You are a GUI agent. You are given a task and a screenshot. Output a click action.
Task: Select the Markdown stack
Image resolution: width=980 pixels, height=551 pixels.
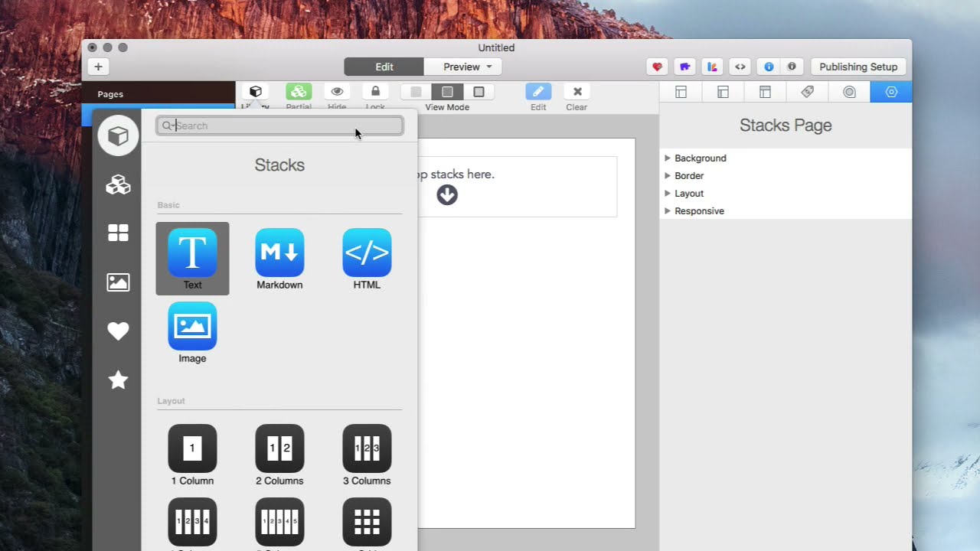click(x=279, y=259)
